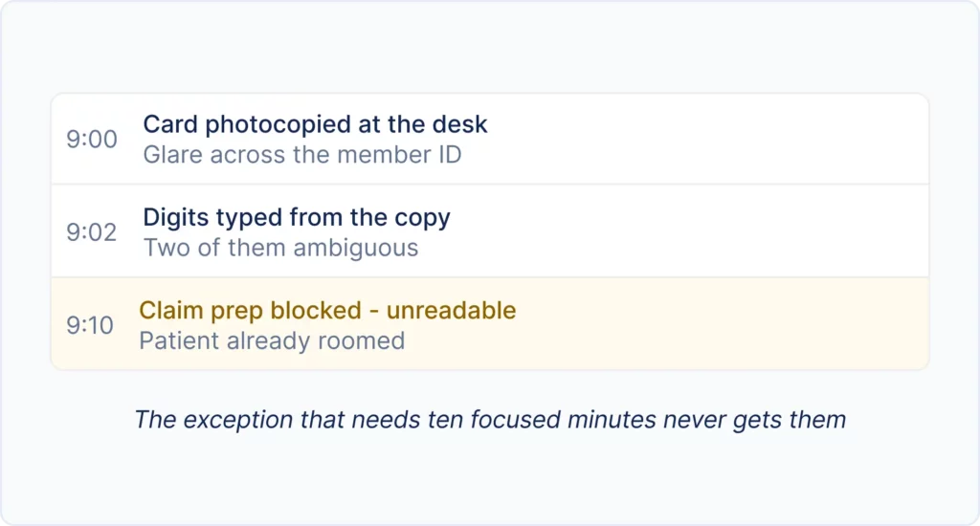Click the word 'ambiguous' in the second row

[356, 248]
